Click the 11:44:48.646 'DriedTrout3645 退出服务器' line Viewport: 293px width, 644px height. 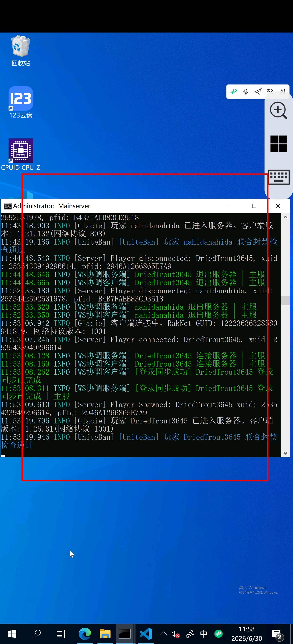[x=133, y=274]
